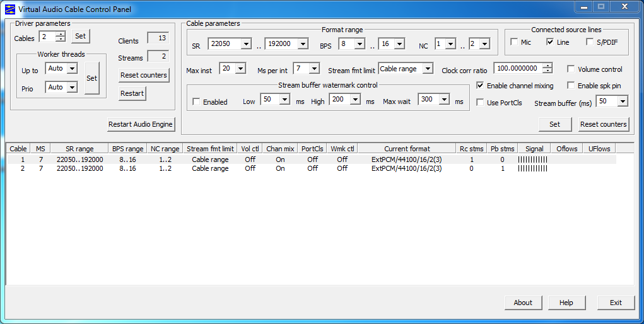Toggle Enable channel mixing checkbox
This screenshot has height=324, width=644.
pos(480,86)
